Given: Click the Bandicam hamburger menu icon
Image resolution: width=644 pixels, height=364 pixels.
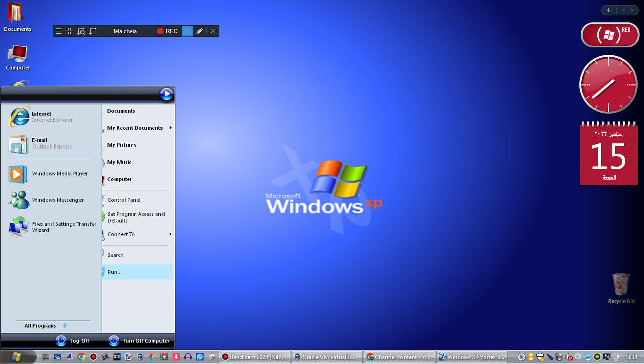Looking at the screenshot, I should 59,31.
